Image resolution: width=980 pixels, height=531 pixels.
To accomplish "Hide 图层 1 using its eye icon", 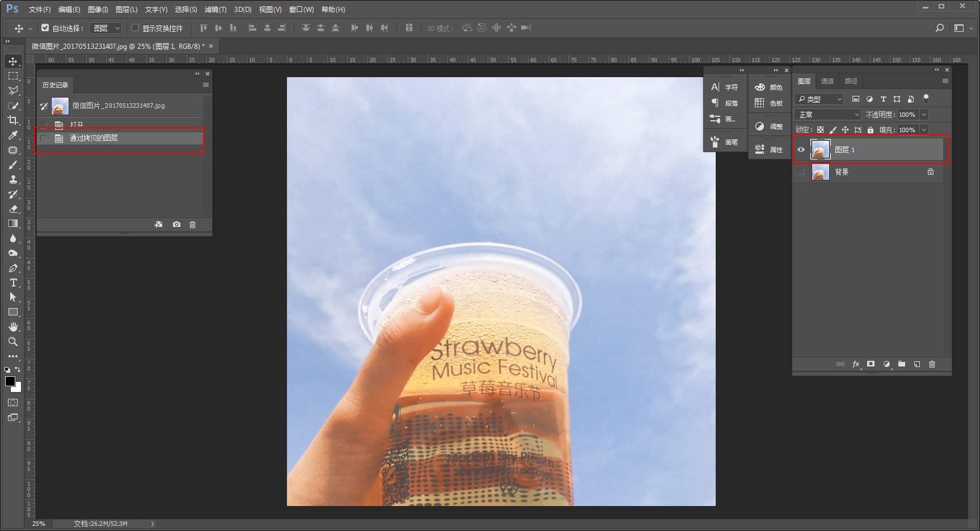I will 801,150.
